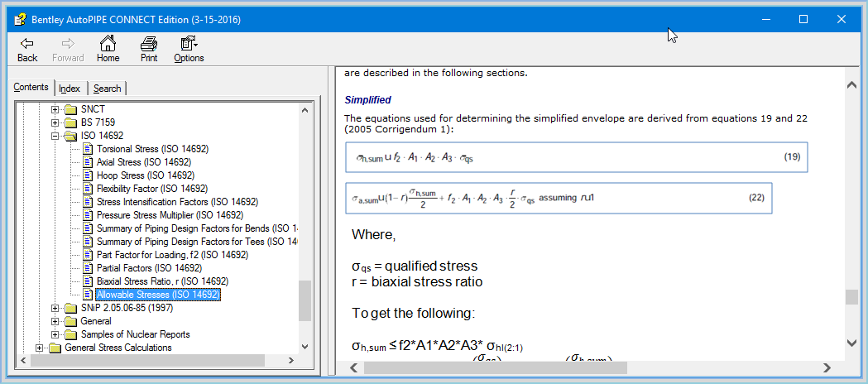Screen dimensions: 868x384
Task: Click Samples of Nuclear Reports folder icon
Action: click(70, 334)
